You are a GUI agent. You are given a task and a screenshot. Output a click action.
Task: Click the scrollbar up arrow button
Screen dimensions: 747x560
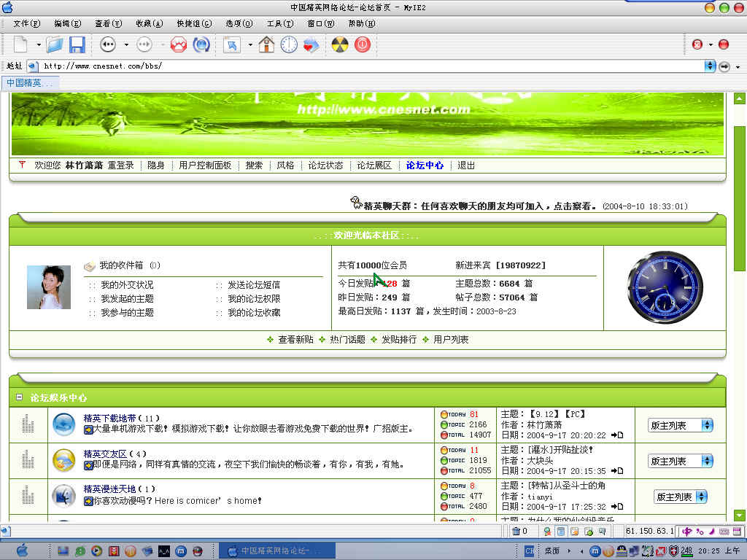point(740,98)
